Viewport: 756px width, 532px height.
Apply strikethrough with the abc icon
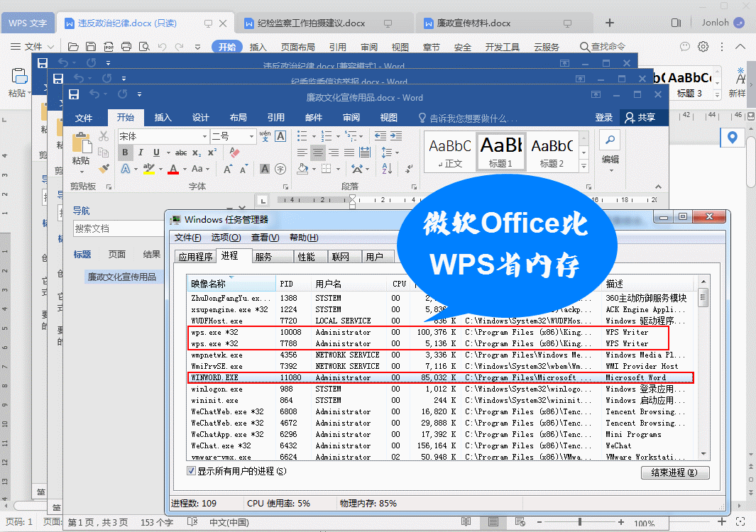pyautogui.click(x=181, y=153)
